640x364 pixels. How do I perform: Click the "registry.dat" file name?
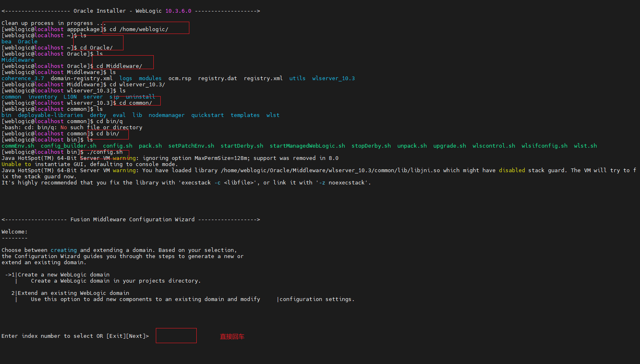click(x=218, y=79)
